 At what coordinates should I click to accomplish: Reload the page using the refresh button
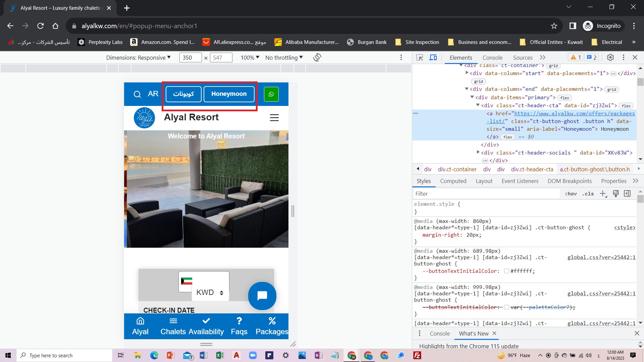point(41,26)
